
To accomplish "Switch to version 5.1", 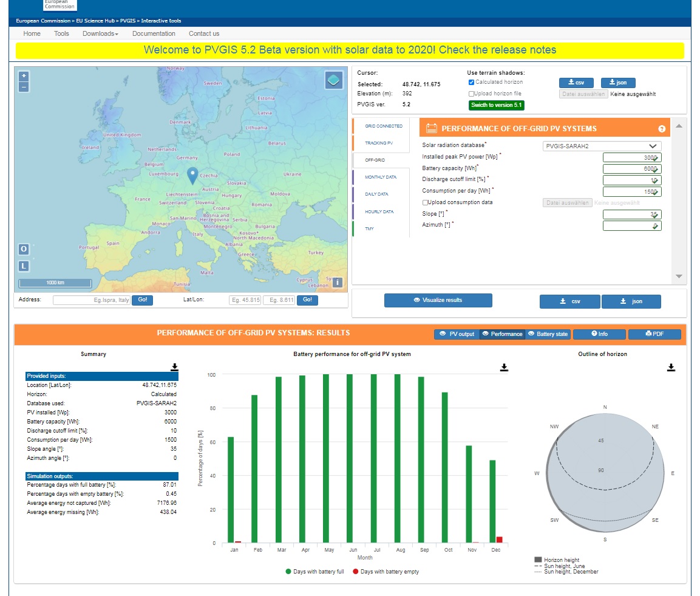I will tap(496, 105).
